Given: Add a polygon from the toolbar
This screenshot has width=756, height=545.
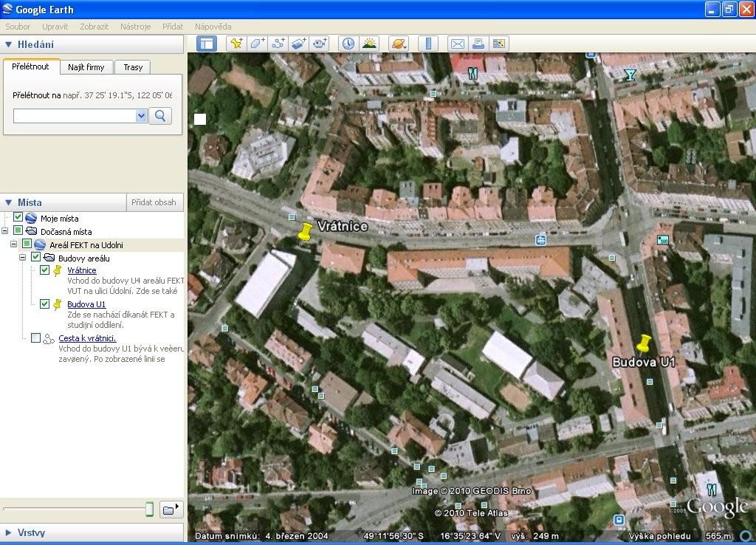Looking at the screenshot, I should (257, 44).
